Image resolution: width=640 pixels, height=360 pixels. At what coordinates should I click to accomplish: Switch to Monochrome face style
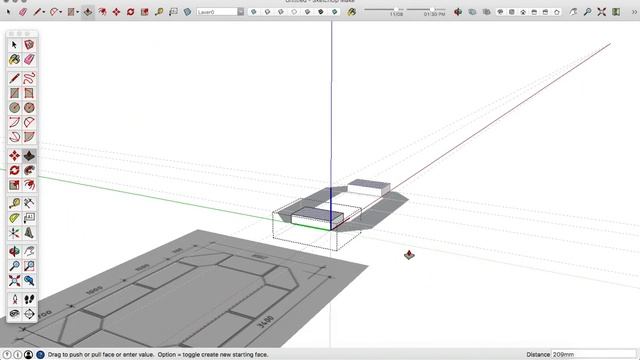335,12
